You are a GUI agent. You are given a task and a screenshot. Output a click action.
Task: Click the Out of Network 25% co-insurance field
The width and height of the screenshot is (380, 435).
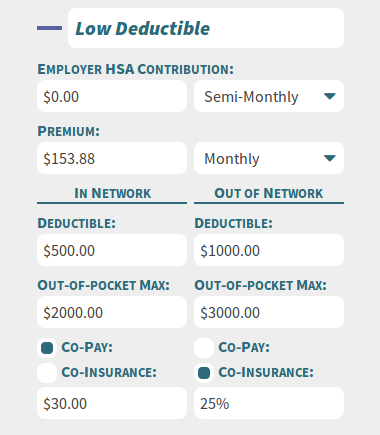269,403
